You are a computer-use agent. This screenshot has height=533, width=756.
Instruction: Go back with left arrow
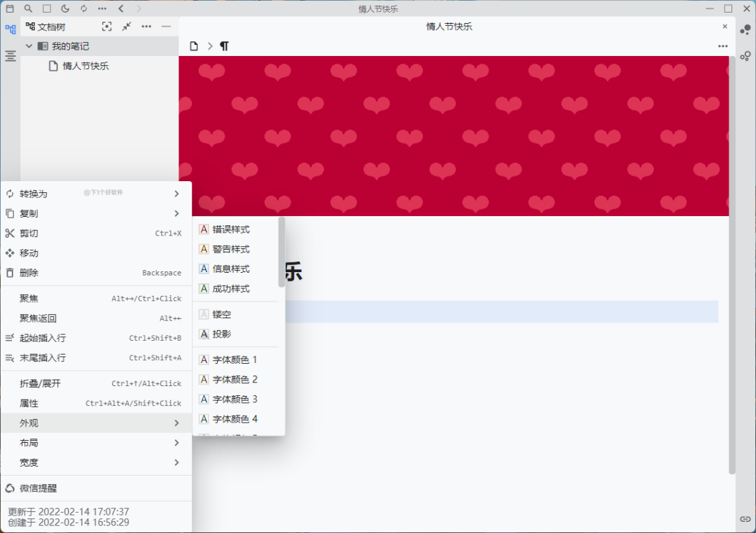(x=121, y=8)
